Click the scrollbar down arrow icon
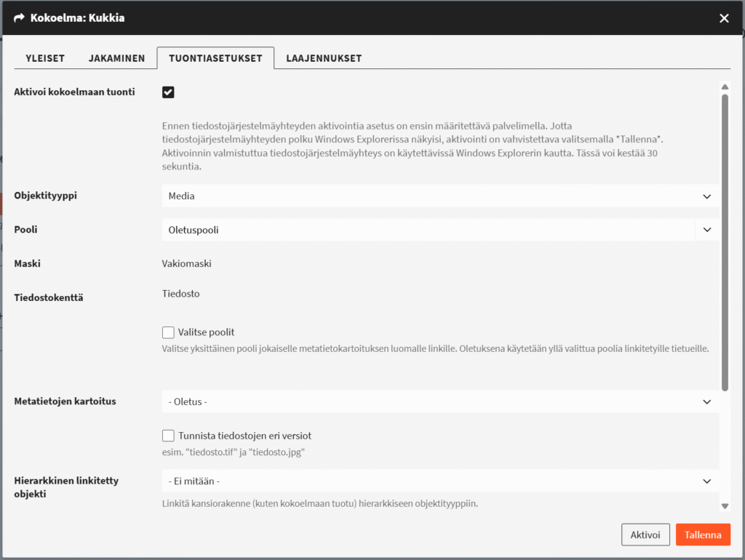Screen dimensions: 745x560 click(725, 506)
